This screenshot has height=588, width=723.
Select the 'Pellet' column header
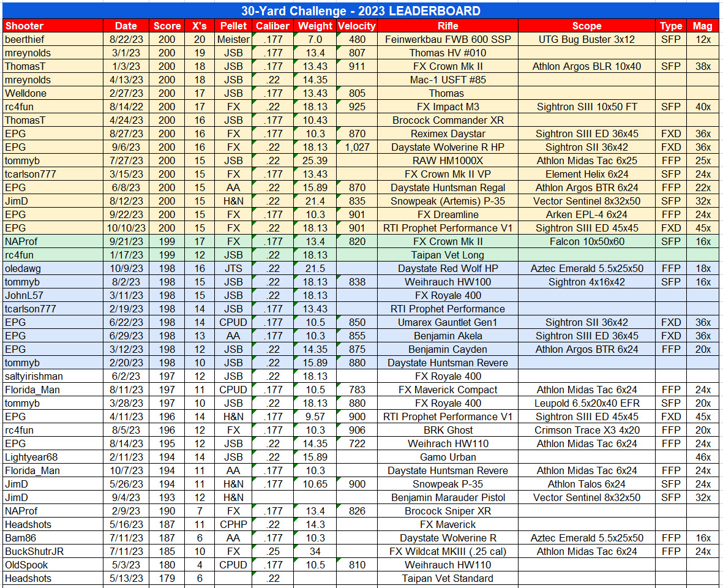pyautogui.click(x=233, y=26)
